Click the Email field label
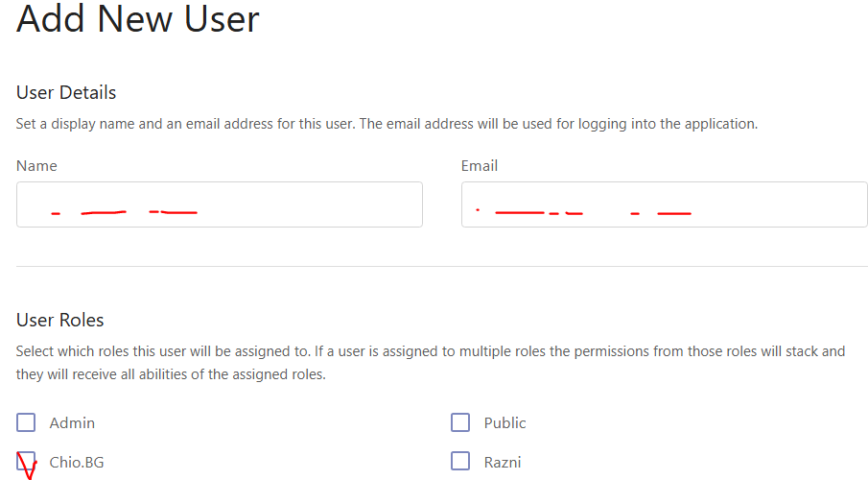Viewport: 868px width, 480px height. pyautogui.click(x=480, y=166)
